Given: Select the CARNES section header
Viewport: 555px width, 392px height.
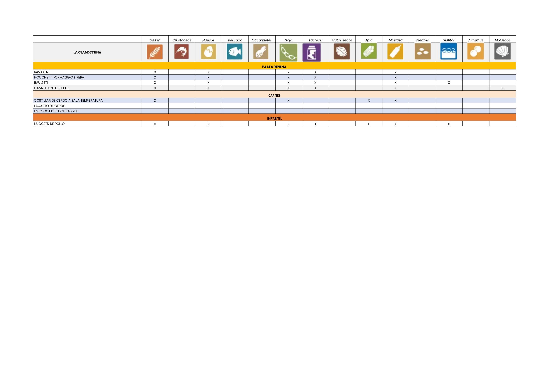Looking at the screenshot, I should 274,96.
